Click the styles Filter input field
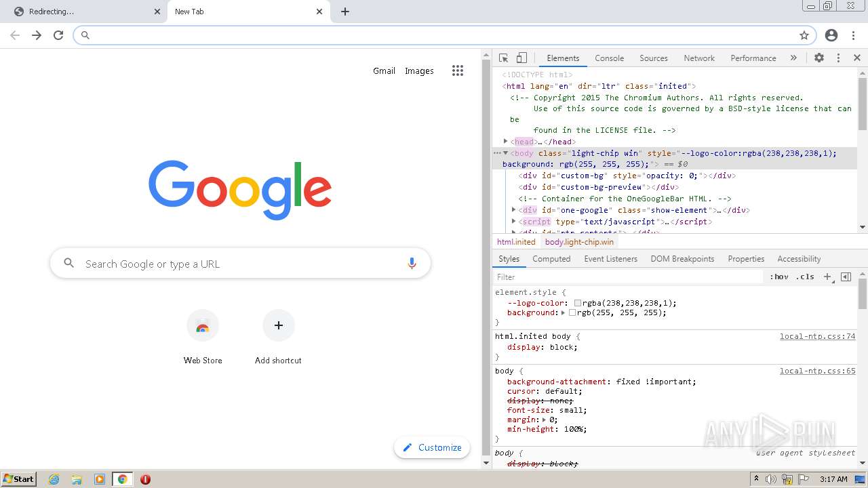Viewport: 868px width, 488px height. (628, 277)
